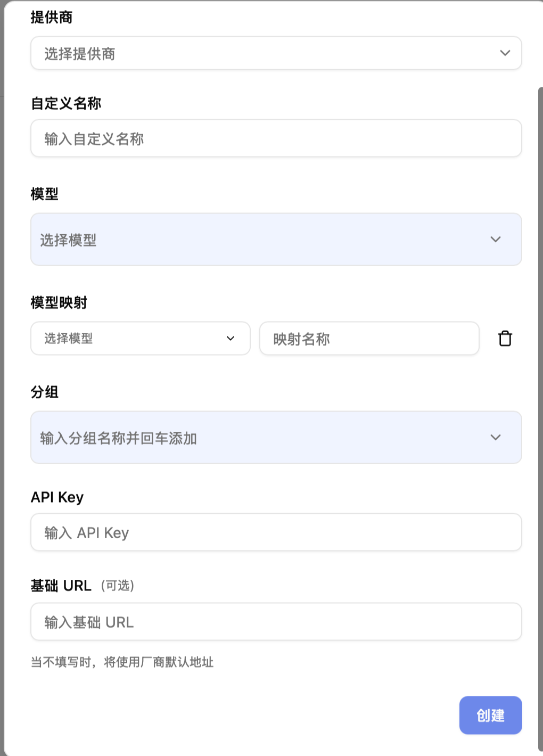Delete the model mapping row via trash icon
The width and height of the screenshot is (543, 756).
point(504,339)
